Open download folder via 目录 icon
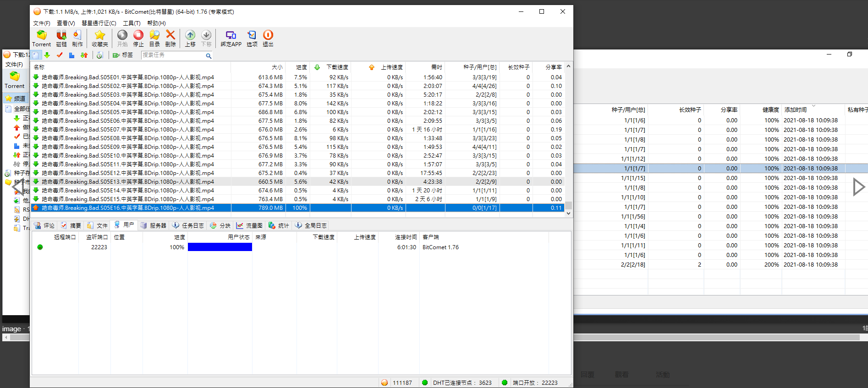Image resolution: width=868 pixels, height=388 pixels. 154,38
